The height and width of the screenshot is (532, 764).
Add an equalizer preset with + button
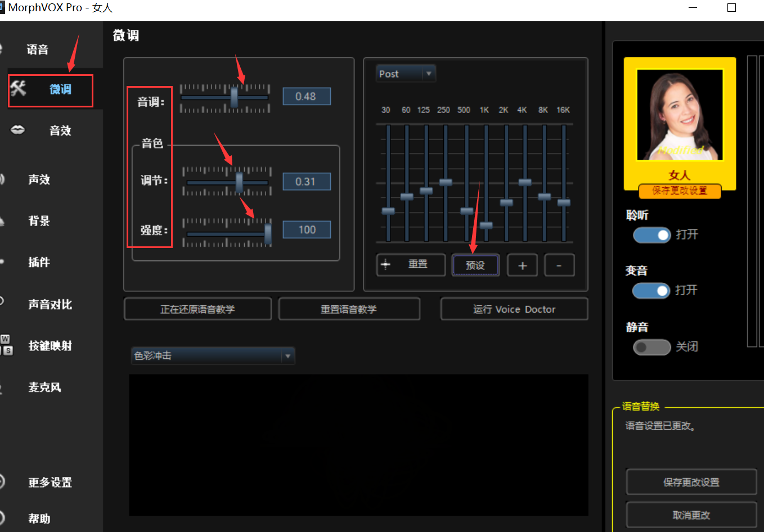(522, 265)
